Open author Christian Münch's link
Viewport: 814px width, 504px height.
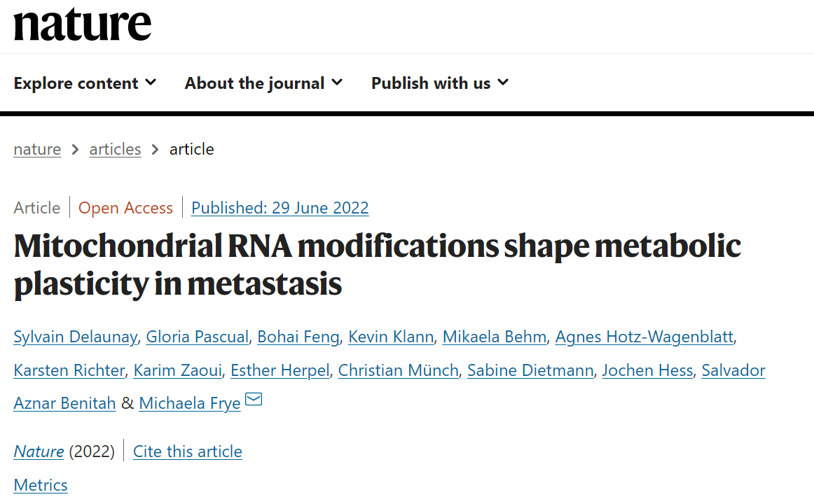pyautogui.click(x=398, y=370)
